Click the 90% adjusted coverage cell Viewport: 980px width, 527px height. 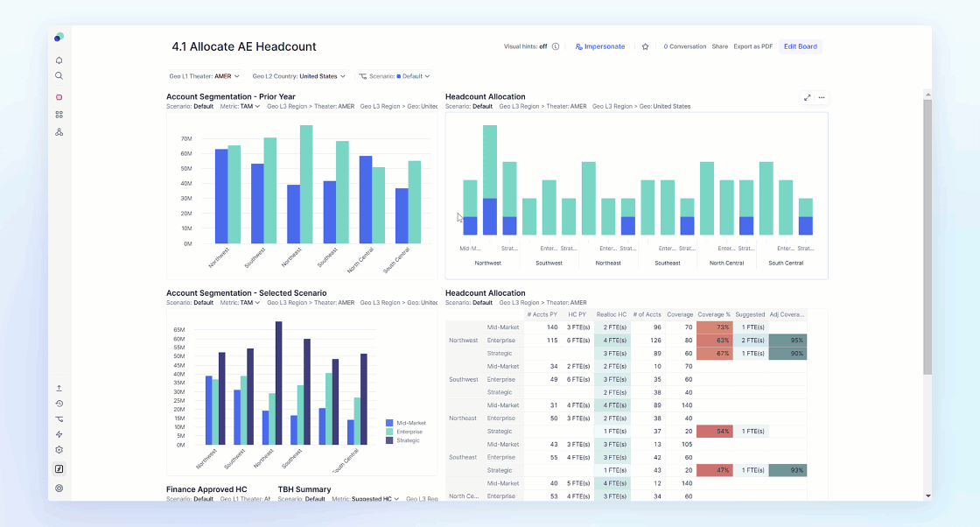(787, 354)
